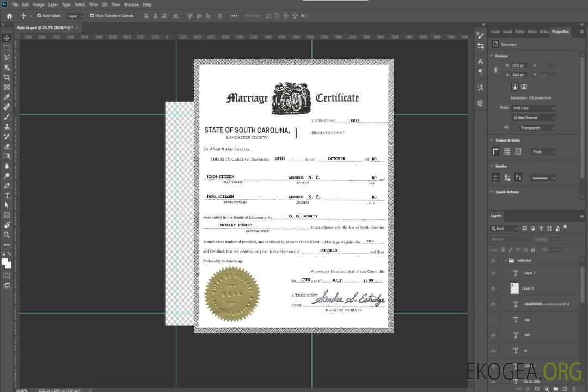Select the Frame tool
Viewport: 588px width, 392px height.
pyautogui.click(x=7, y=87)
